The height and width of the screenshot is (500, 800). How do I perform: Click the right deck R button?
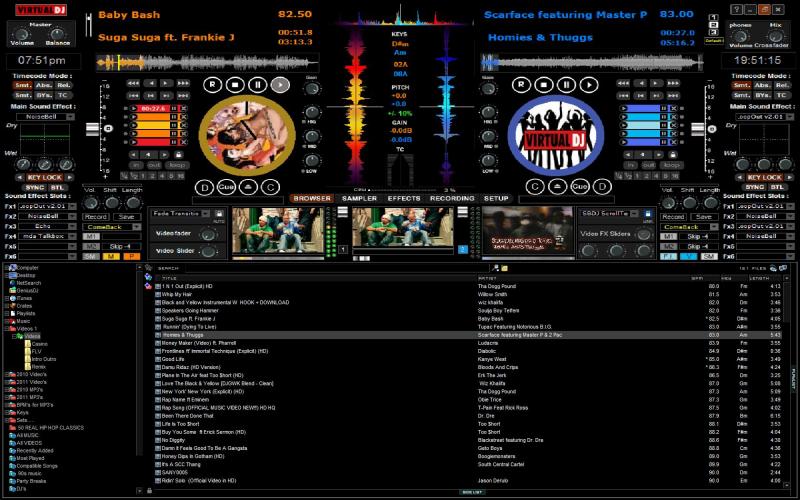(521, 85)
